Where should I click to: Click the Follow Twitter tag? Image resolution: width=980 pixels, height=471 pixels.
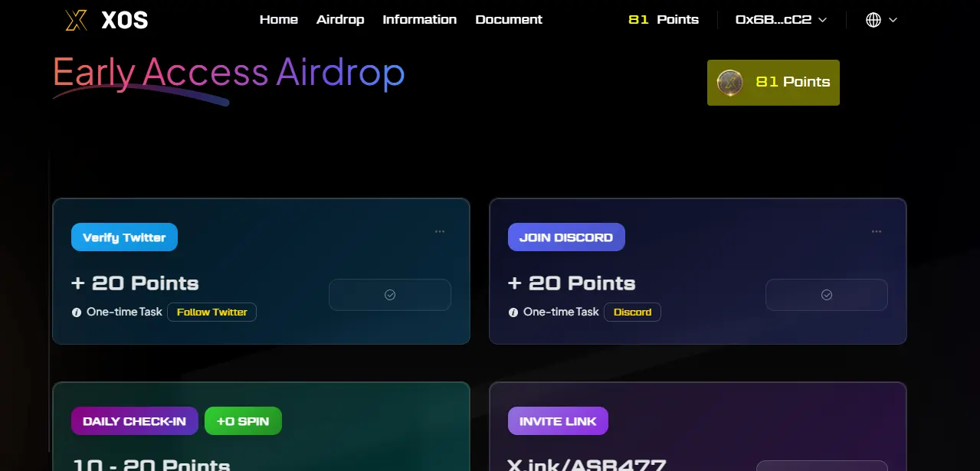pyautogui.click(x=212, y=312)
